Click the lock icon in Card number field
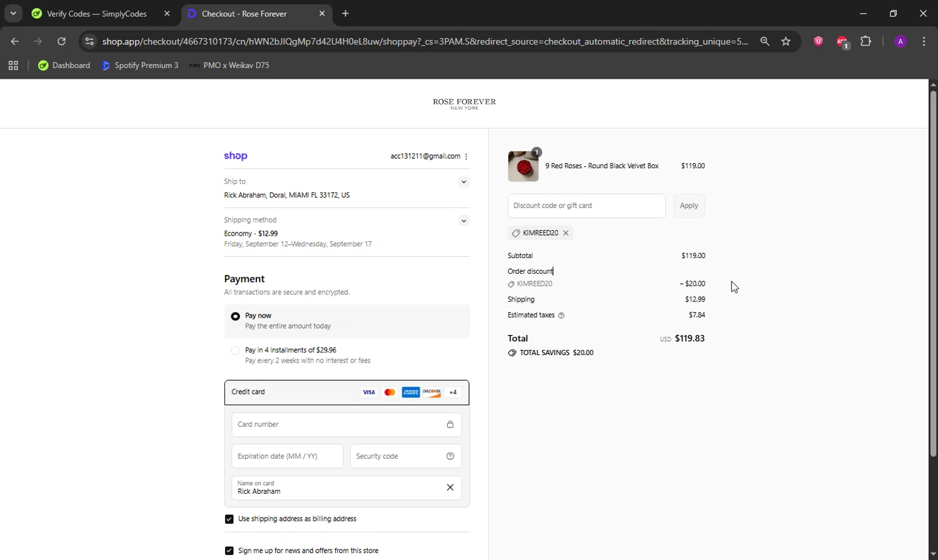Screen dimensions: 938x560 coord(450,424)
